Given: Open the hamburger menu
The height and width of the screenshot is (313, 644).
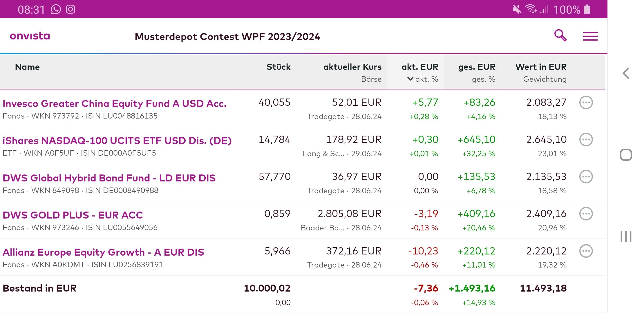Looking at the screenshot, I should click(590, 36).
